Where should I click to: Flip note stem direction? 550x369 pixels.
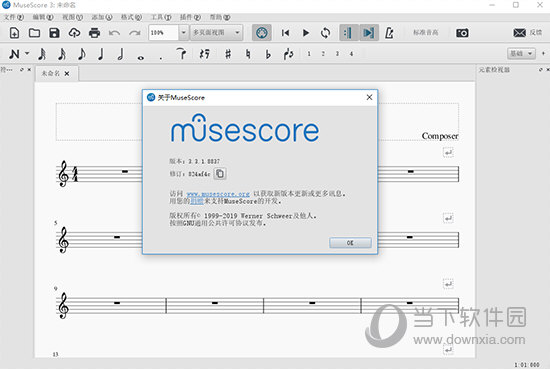coord(288,54)
